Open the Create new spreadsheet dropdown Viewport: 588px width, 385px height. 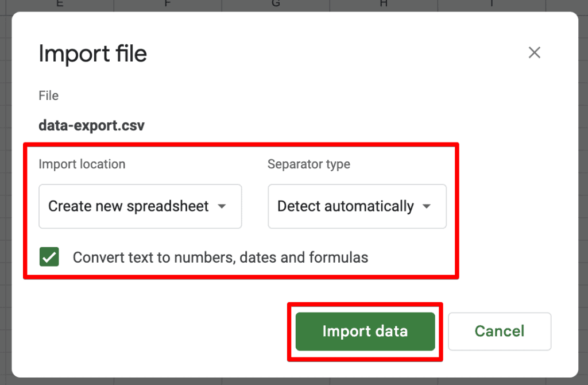[140, 206]
